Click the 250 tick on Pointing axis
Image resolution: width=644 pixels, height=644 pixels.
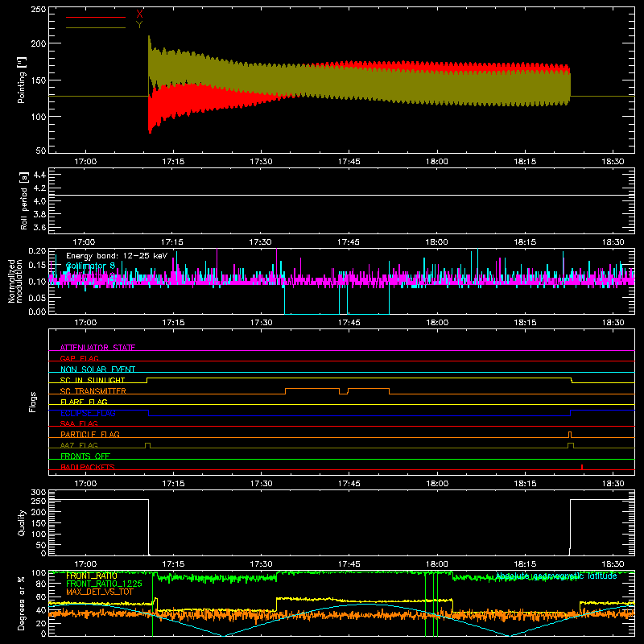[39, 10]
